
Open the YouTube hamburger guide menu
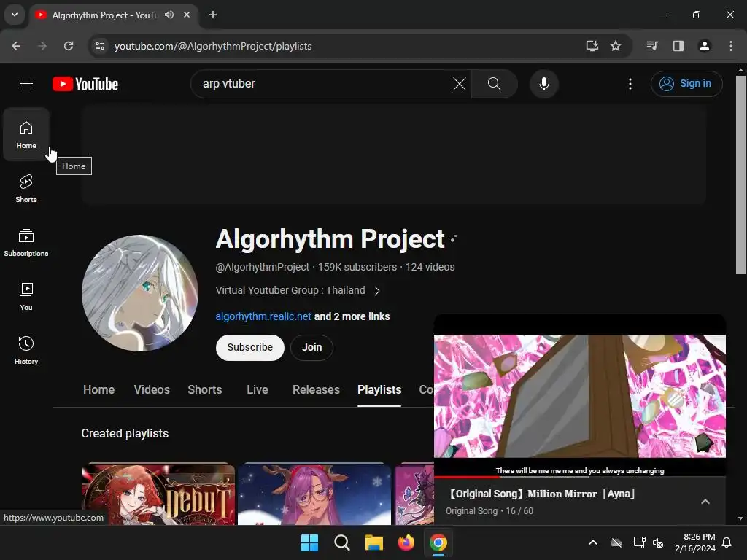coord(26,84)
